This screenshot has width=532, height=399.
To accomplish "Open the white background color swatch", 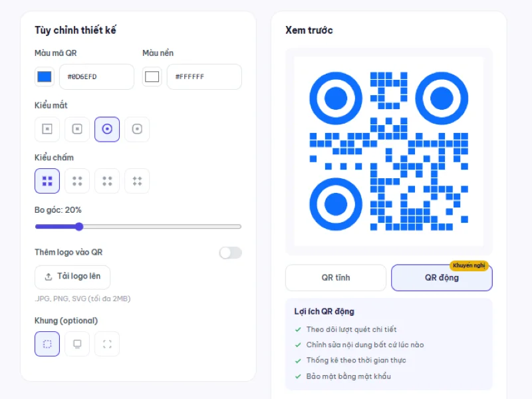I will click(x=152, y=76).
